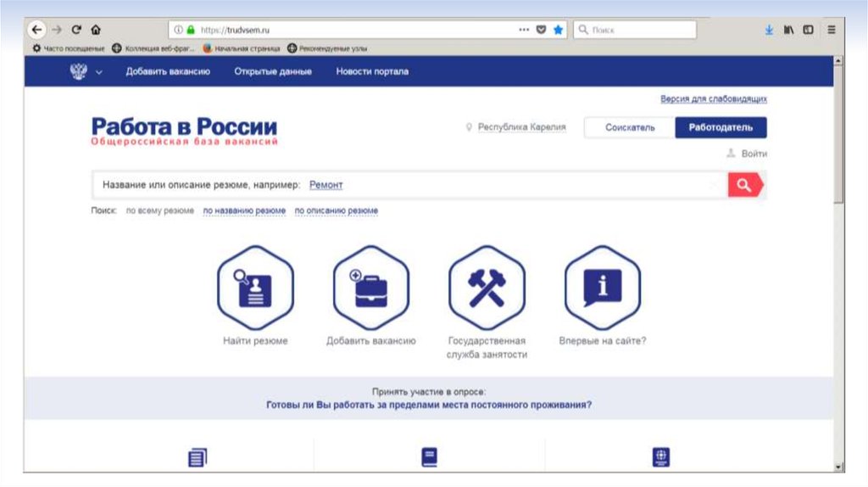Click the 'Впервые на сайте?' info icon
The height and width of the screenshot is (487, 868).
click(x=603, y=288)
